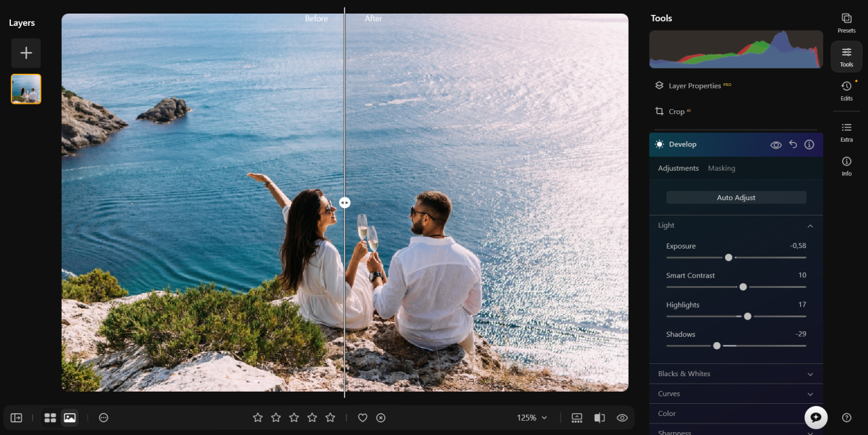
Task: Adjust the Exposure slider handle
Action: (x=728, y=257)
